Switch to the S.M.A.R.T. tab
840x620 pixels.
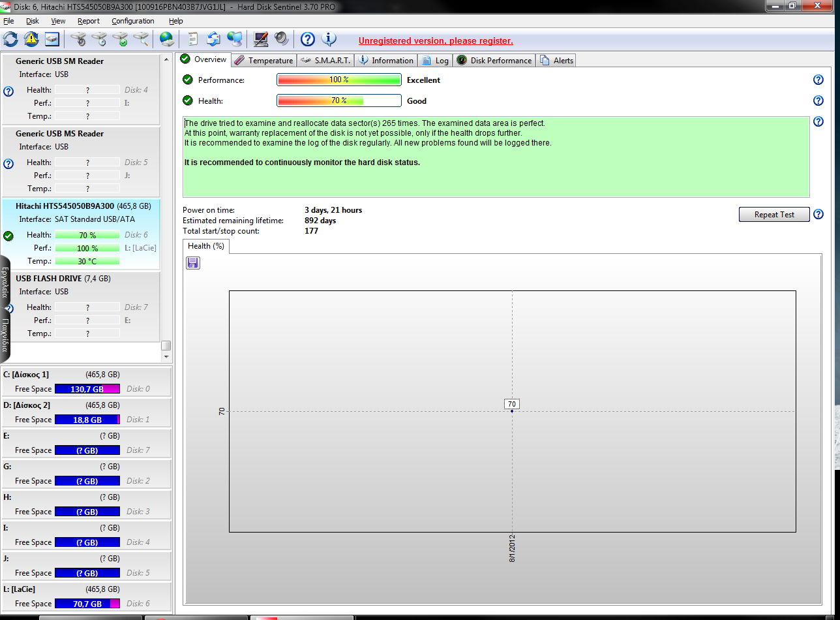click(x=325, y=60)
